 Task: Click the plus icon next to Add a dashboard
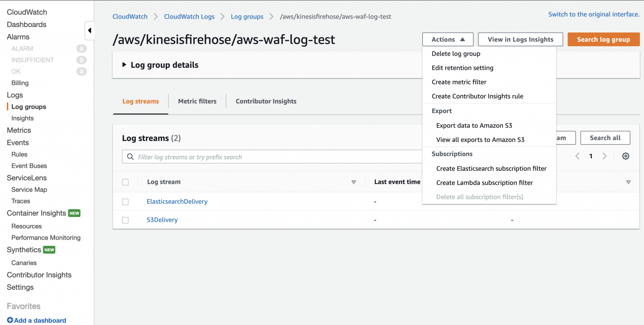point(10,320)
